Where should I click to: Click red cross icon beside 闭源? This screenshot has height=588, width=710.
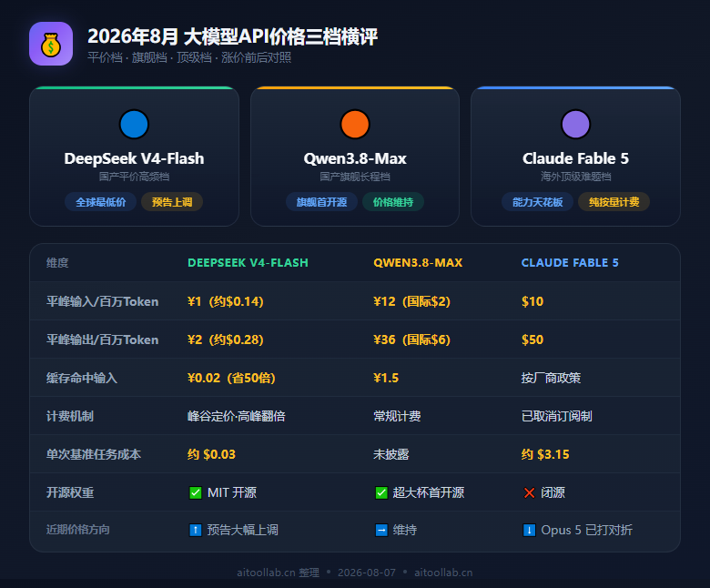pos(529,492)
